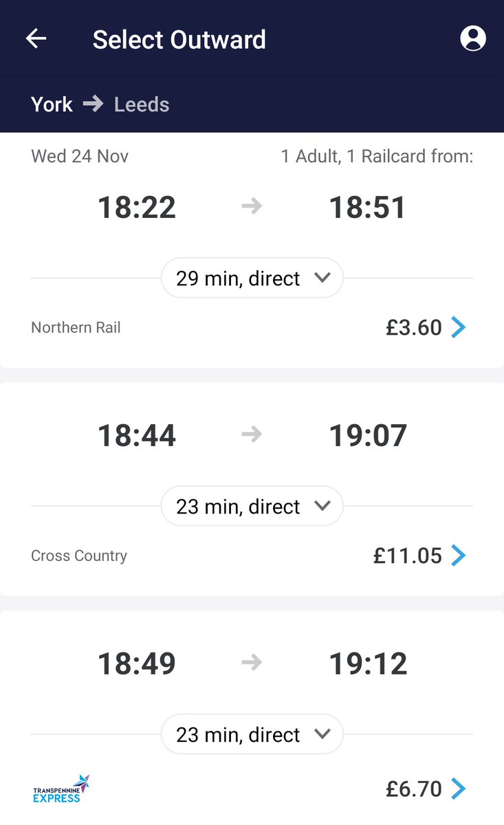Tap the back arrow icon

(x=36, y=38)
